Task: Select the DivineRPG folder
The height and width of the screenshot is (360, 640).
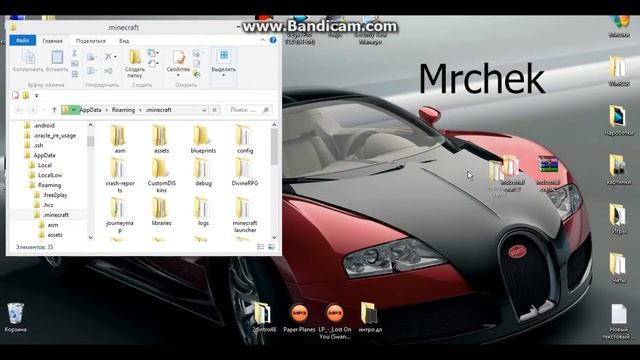Action: 245,172
